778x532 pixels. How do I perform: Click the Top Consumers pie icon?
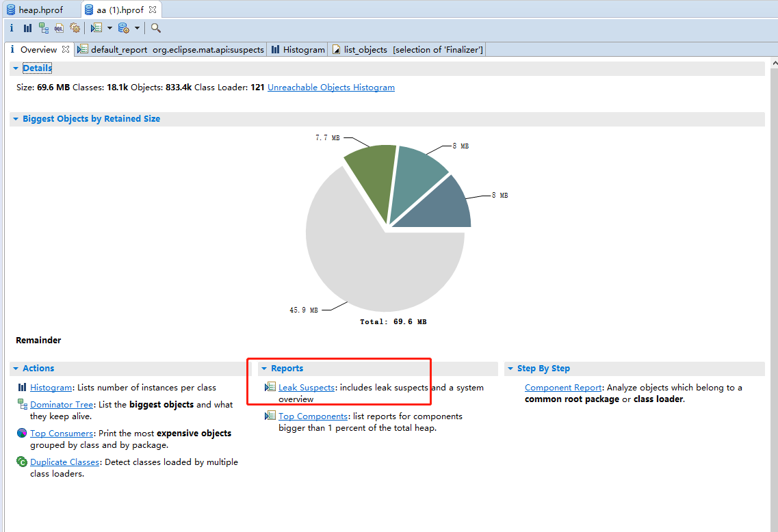click(x=22, y=433)
